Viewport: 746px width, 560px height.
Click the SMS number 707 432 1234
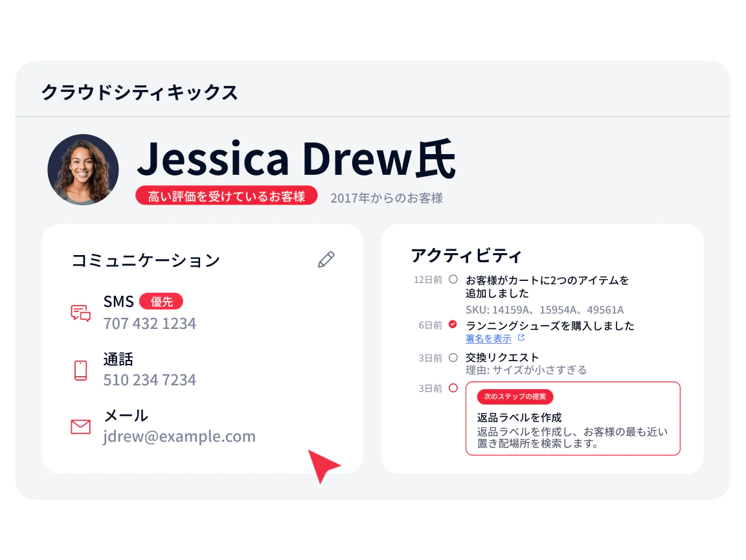click(x=150, y=323)
